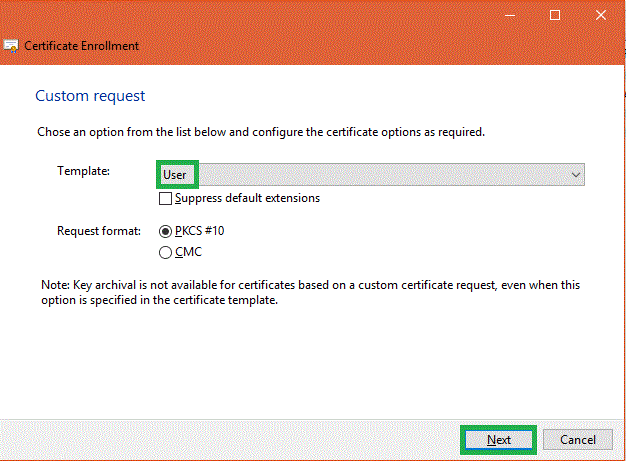Expand the Template dropdown arrow
The width and height of the screenshot is (626, 461).
coord(576,174)
